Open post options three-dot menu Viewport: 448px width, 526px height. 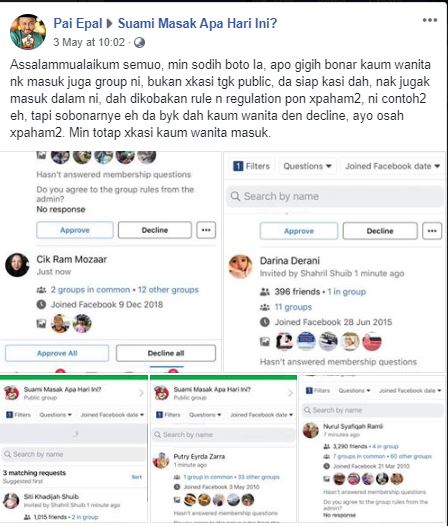(430, 20)
